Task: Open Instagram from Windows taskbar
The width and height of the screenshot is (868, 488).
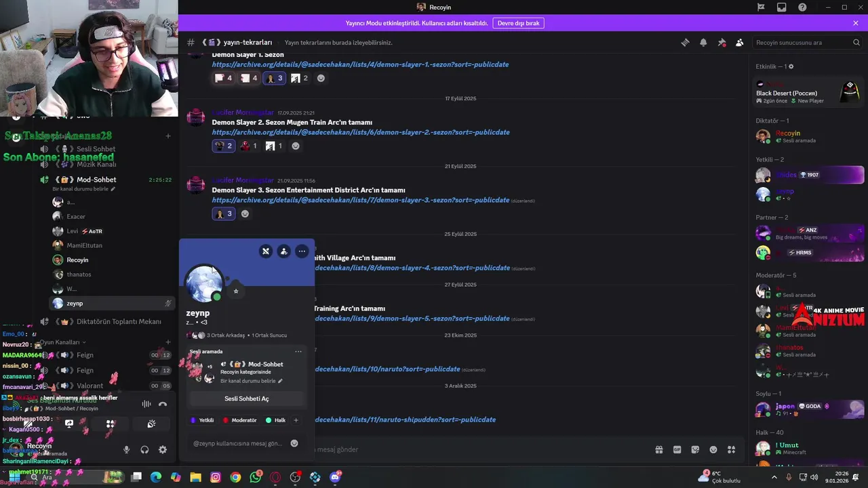Action: pos(216,477)
